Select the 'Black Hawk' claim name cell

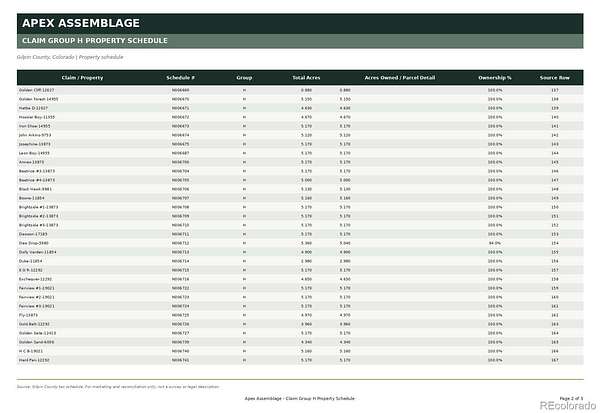35,189
